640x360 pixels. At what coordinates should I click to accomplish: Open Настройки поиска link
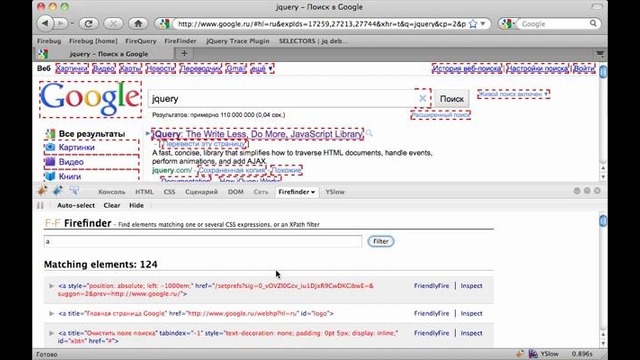[538, 69]
